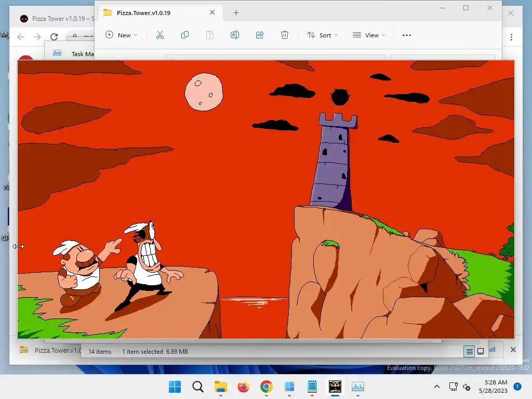Click the Copy icon in File Explorer toolbar
The image size is (532, 399).
click(x=185, y=35)
